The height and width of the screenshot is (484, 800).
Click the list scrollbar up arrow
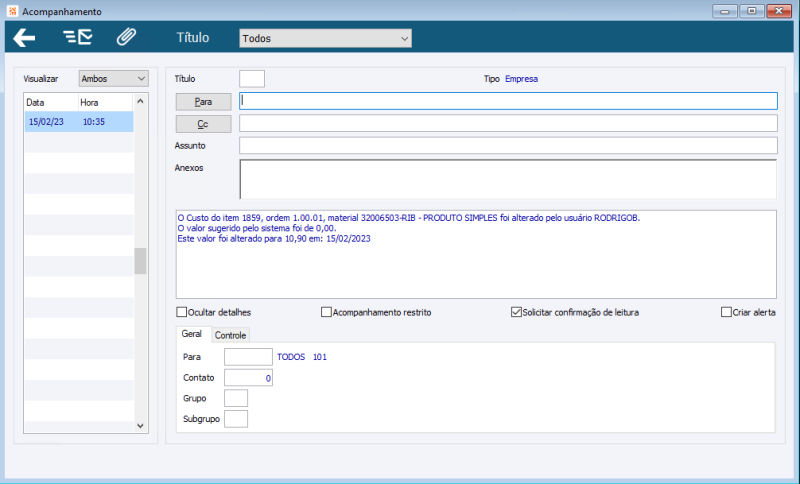coord(140,101)
